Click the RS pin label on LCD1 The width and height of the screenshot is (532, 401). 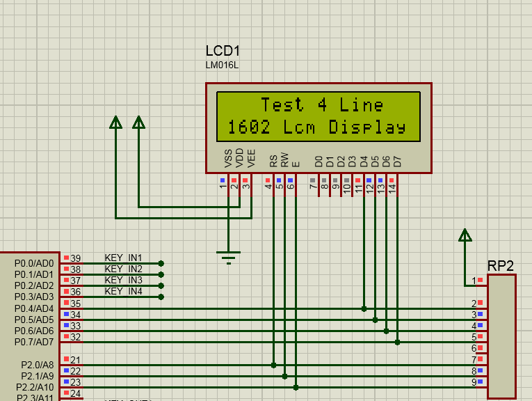click(273, 161)
